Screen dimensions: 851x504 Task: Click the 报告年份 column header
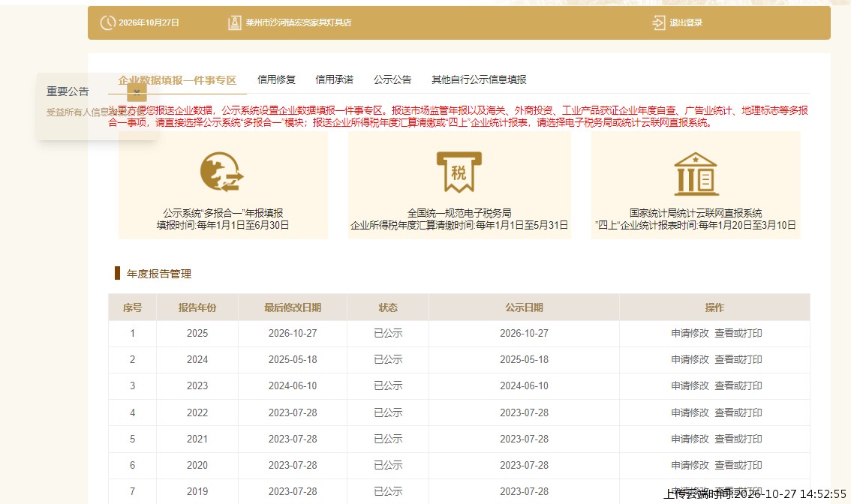[x=197, y=307]
